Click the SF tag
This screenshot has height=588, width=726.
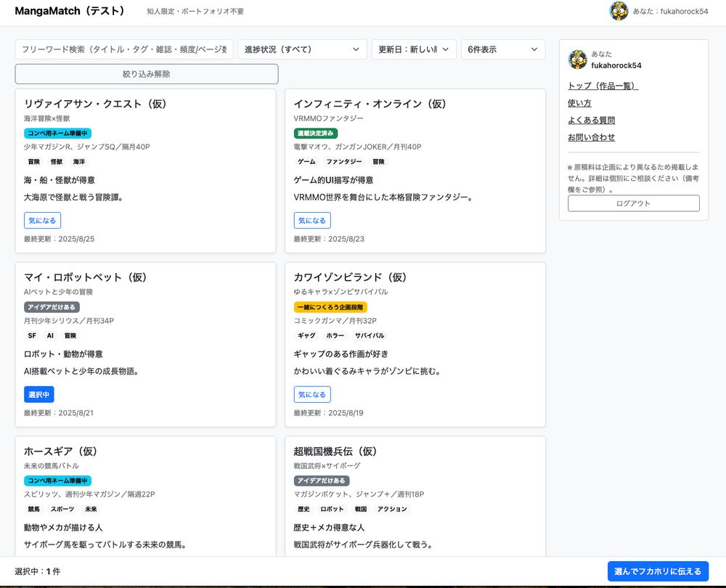(x=32, y=335)
